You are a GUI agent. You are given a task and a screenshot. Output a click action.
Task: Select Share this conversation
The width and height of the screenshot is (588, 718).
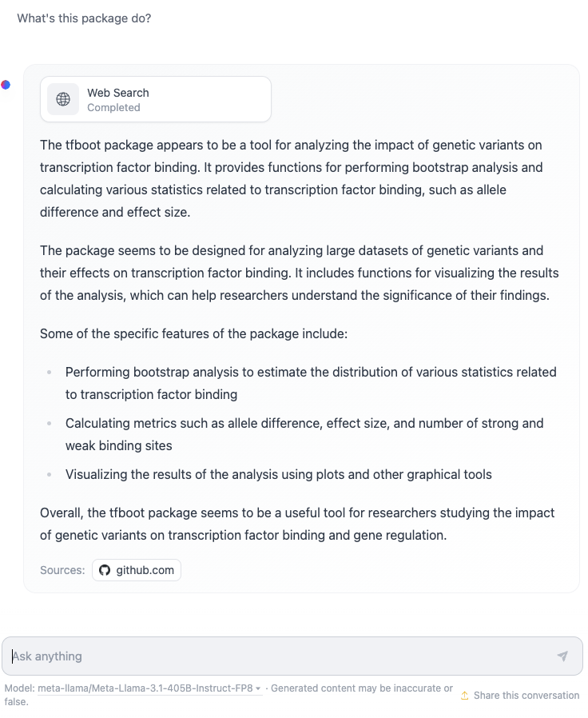[x=520, y=695]
